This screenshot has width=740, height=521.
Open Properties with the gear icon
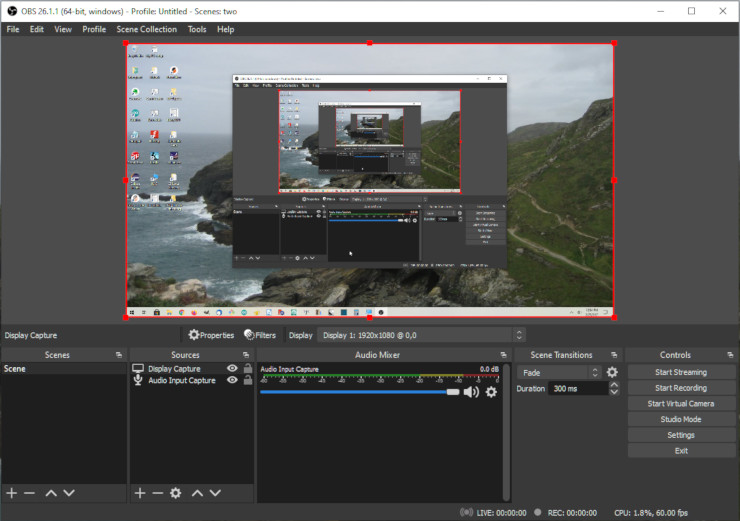pos(211,335)
